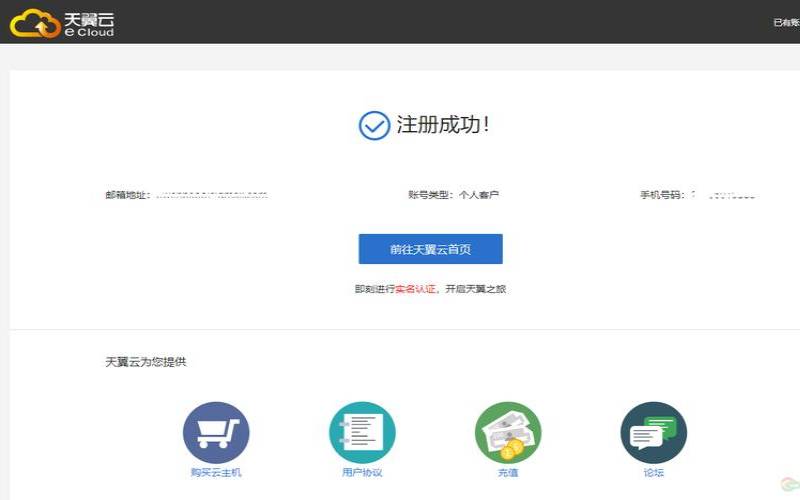Open the 论坛 chat bubbles icon
The height and width of the screenshot is (500, 800).
654,433
